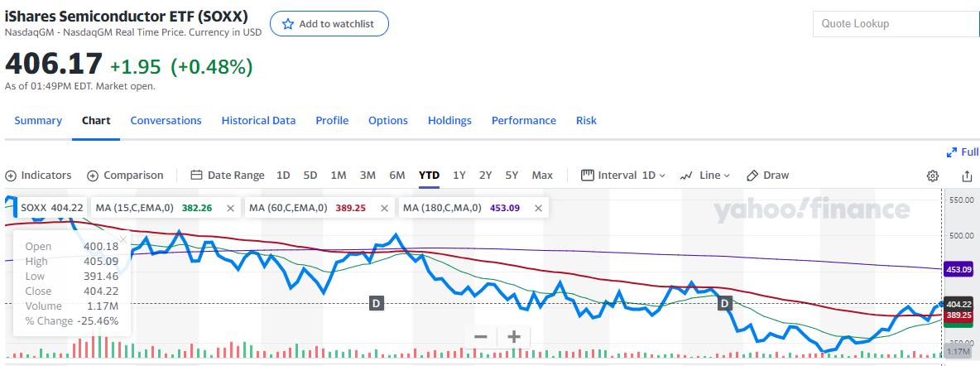Open the Options tab

[388, 121]
